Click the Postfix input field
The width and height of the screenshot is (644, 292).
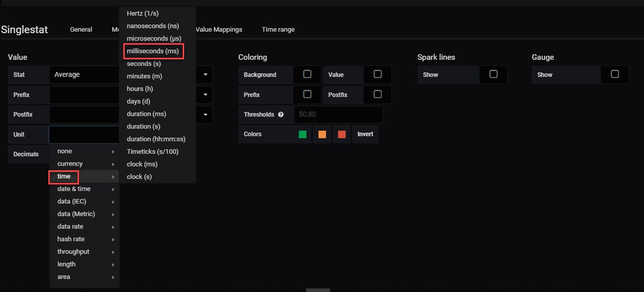coord(84,115)
